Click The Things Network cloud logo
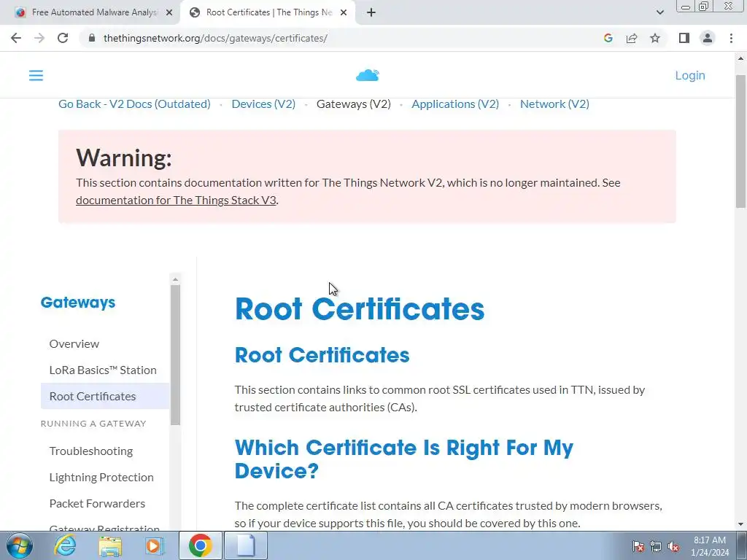 pyautogui.click(x=368, y=75)
